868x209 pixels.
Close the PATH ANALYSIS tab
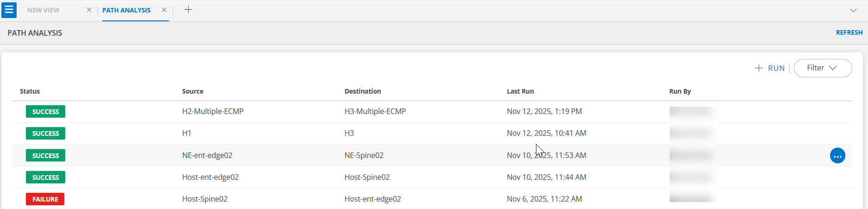coord(164,10)
